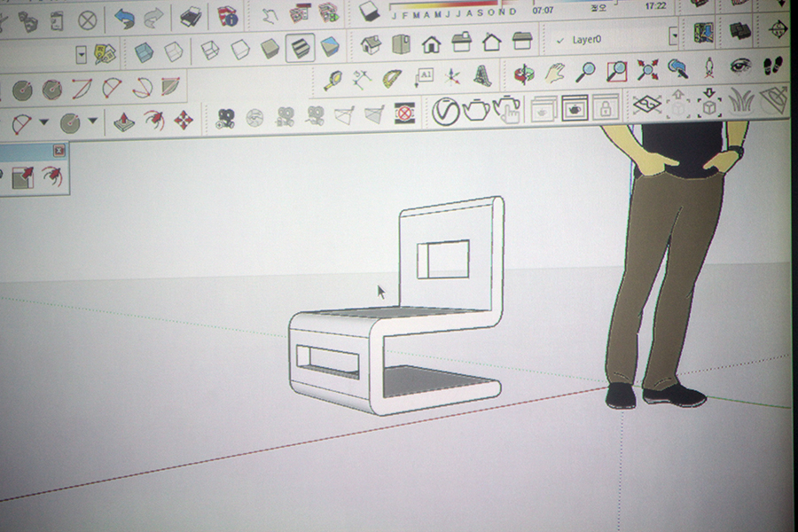Toggle the Shadows display cube icon
The width and height of the screenshot is (798, 532).
tap(369, 12)
